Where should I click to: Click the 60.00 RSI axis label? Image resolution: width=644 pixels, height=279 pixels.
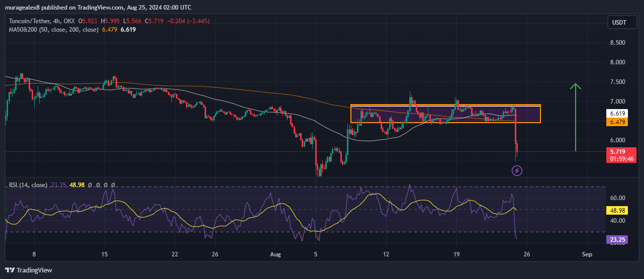point(617,198)
